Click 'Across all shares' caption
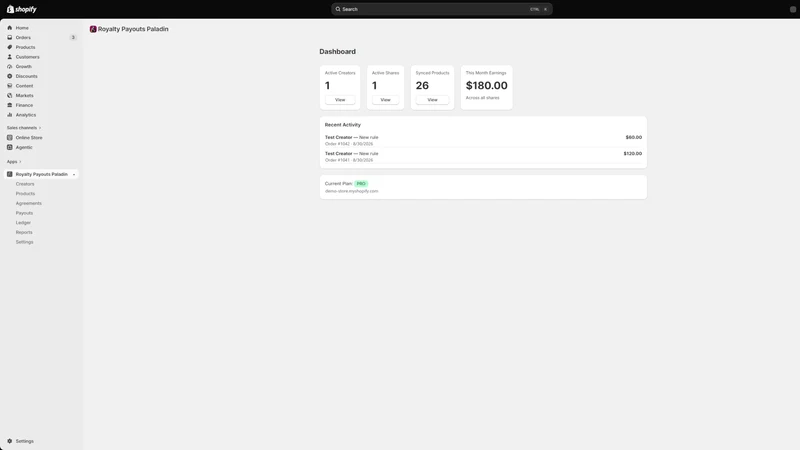This screenshot has height=450, width=800. (483, 98)
